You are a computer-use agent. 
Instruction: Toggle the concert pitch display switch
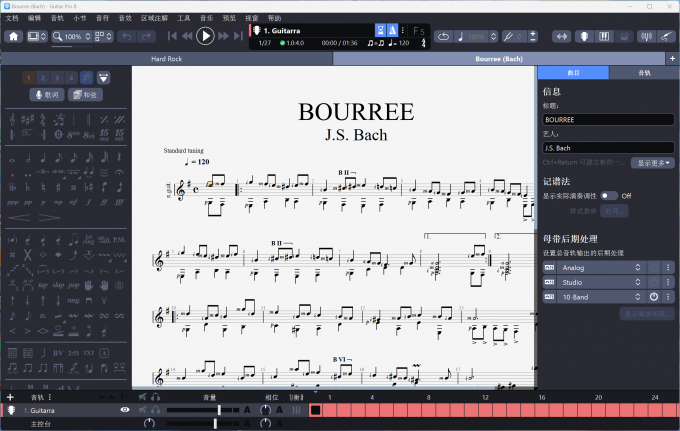click(x=608, y=196)
